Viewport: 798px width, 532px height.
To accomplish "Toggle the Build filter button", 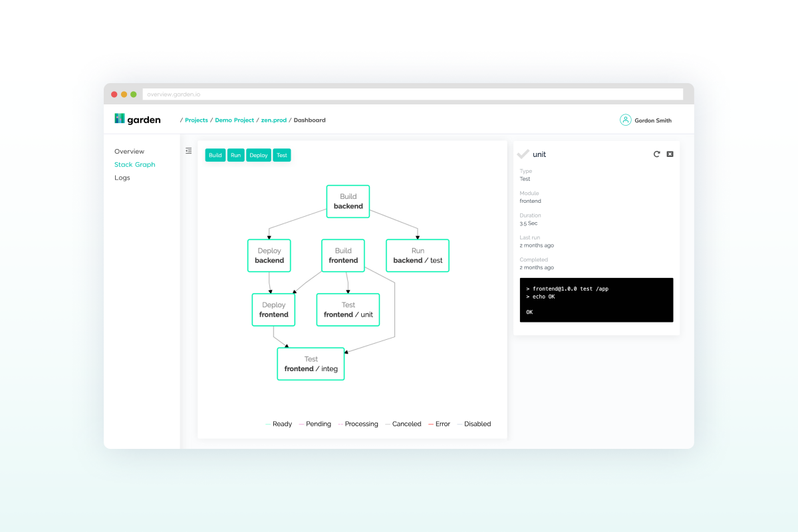I will pyautogui.click(x=215, y=155).
